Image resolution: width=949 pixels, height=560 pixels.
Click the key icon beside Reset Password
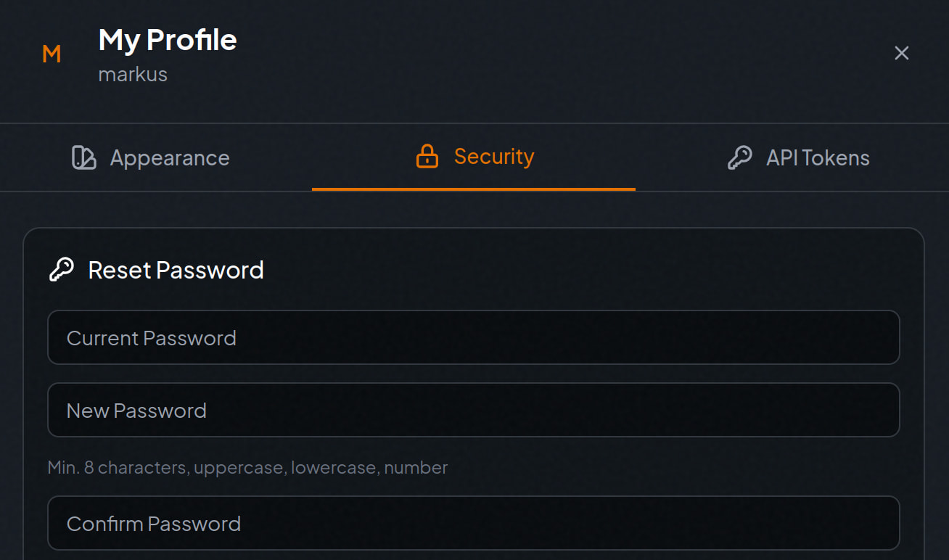62,270
